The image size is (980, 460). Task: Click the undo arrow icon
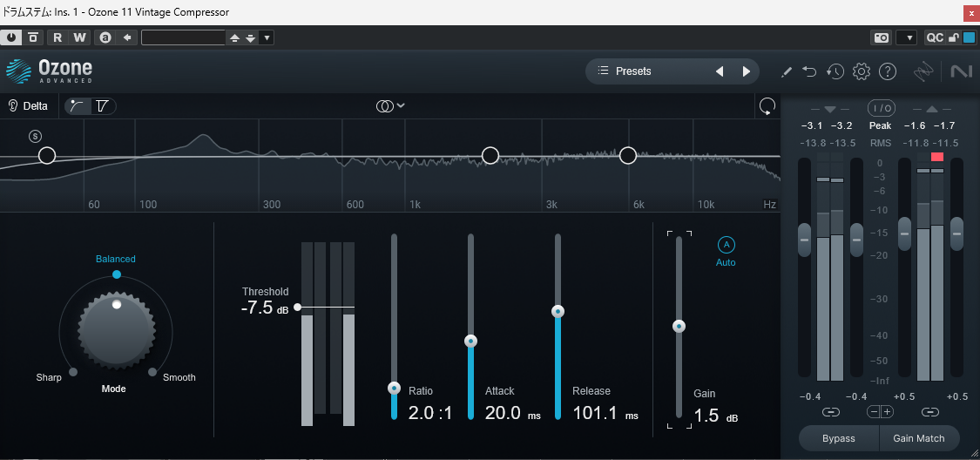[x=810, y=71]
